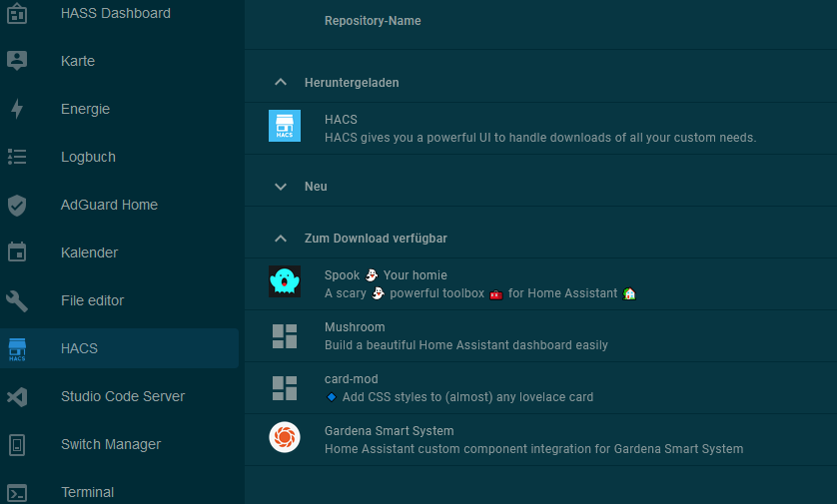Viewport: 837px width, 504px height.
Task: Click Gardena 'custom component integration' description
Action: [533, 449]
